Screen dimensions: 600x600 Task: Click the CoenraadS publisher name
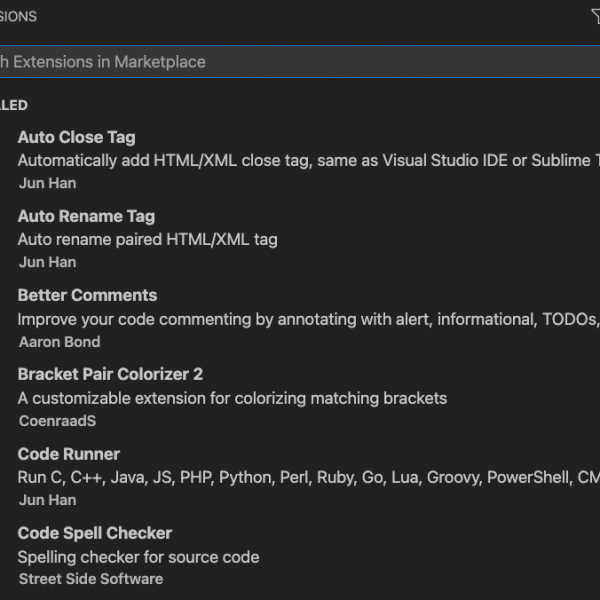pyautogui.click(x=57, y=421)
